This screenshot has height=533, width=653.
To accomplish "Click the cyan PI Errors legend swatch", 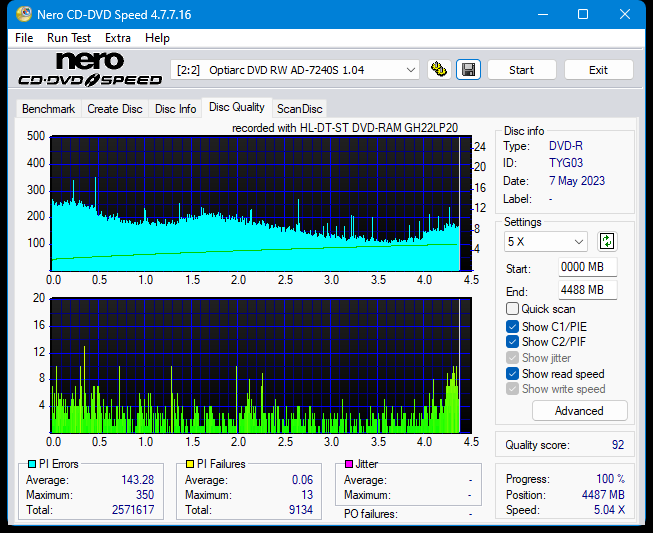I will coord(32,464).
